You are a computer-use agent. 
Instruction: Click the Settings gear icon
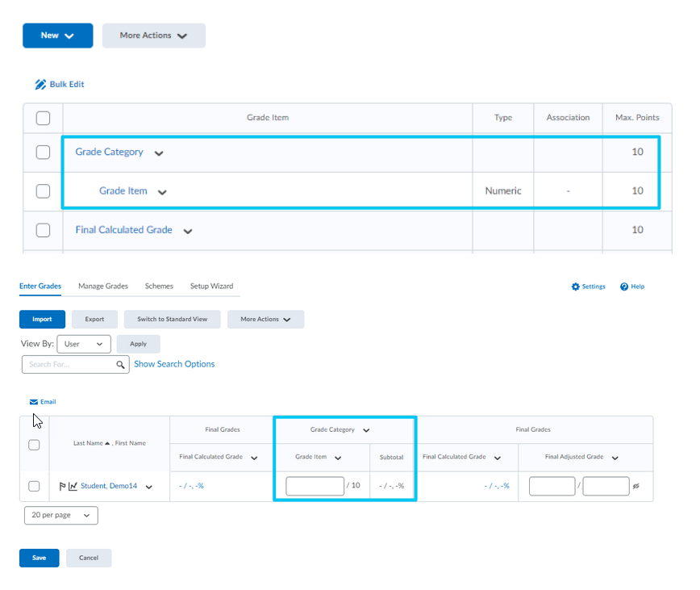tap(576, 287)
